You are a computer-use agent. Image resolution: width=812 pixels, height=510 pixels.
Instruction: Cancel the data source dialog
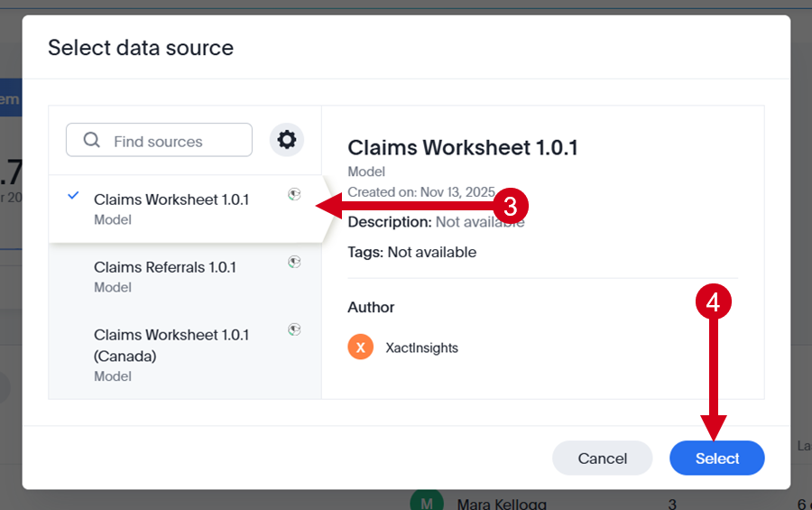coord(603,459)
